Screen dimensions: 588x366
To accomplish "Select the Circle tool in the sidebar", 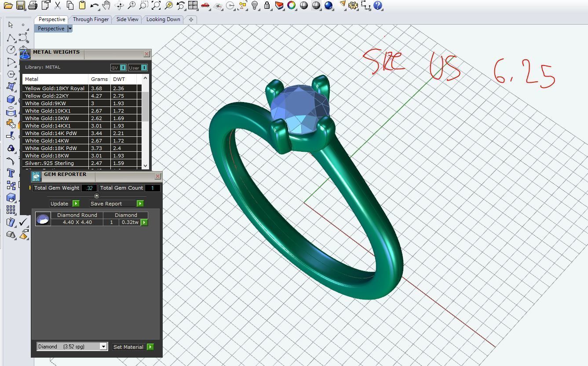I will pos(11,50).
